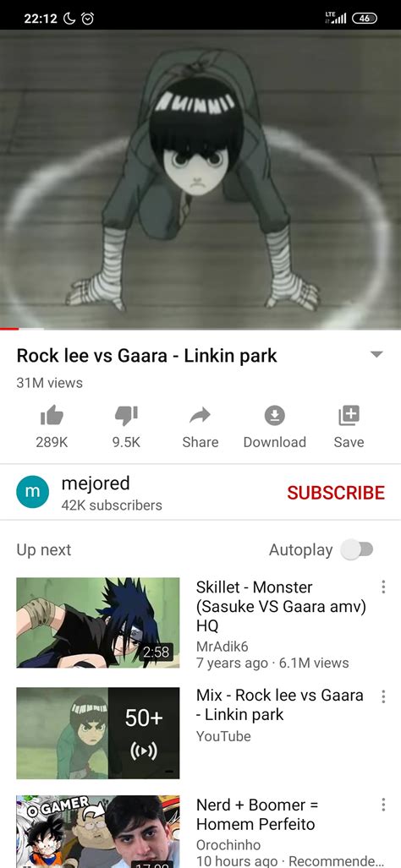Open Skillet - Monster video title
This screenshot has height=868, width=401.
[281, 606]
